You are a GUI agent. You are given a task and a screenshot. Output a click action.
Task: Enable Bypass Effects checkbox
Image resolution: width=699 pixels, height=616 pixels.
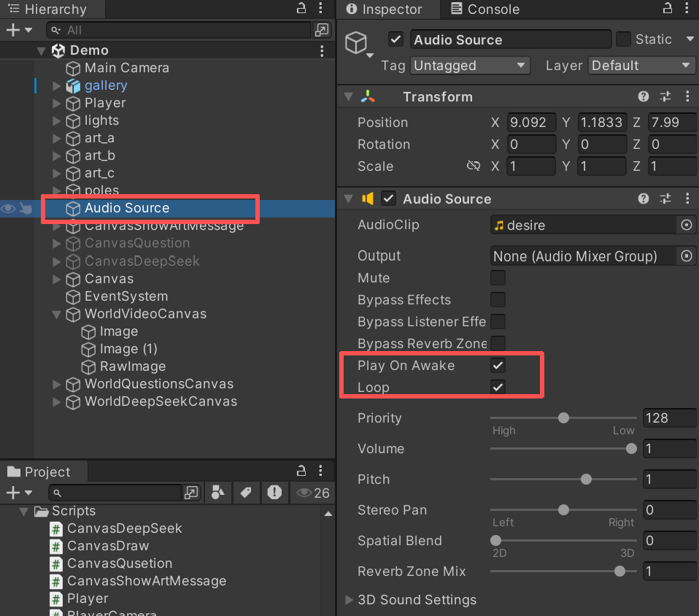[498, 299]
